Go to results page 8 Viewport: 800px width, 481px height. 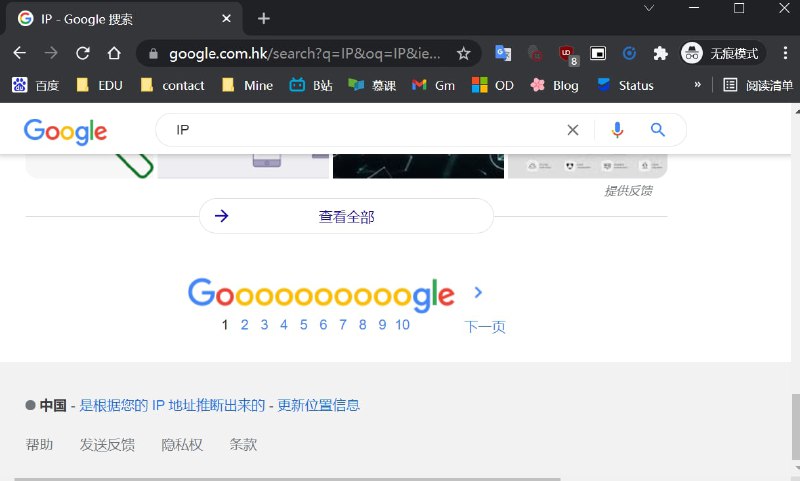tap(362, 325)
